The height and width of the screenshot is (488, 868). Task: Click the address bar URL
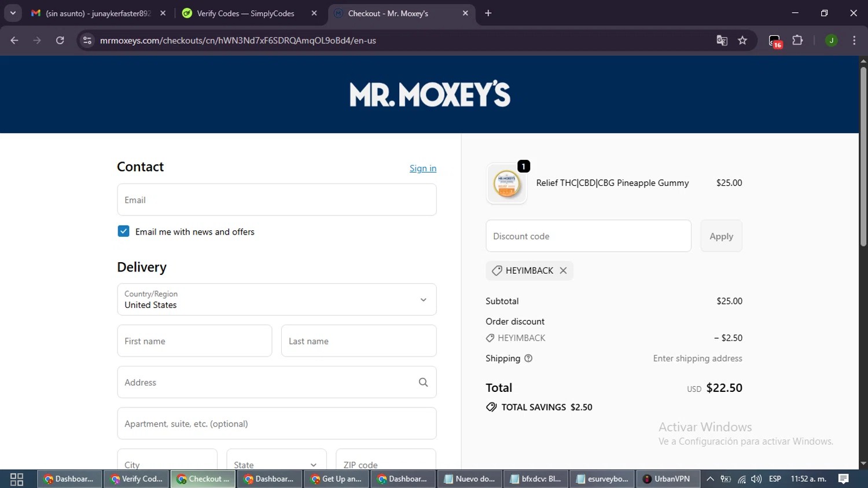pyautogui.click(x=238, y=41)
